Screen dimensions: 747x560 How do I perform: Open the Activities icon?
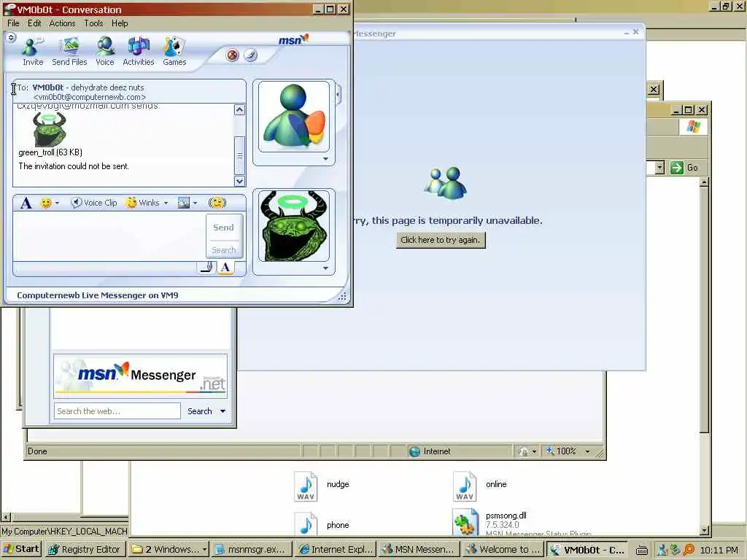click(139, 51)
